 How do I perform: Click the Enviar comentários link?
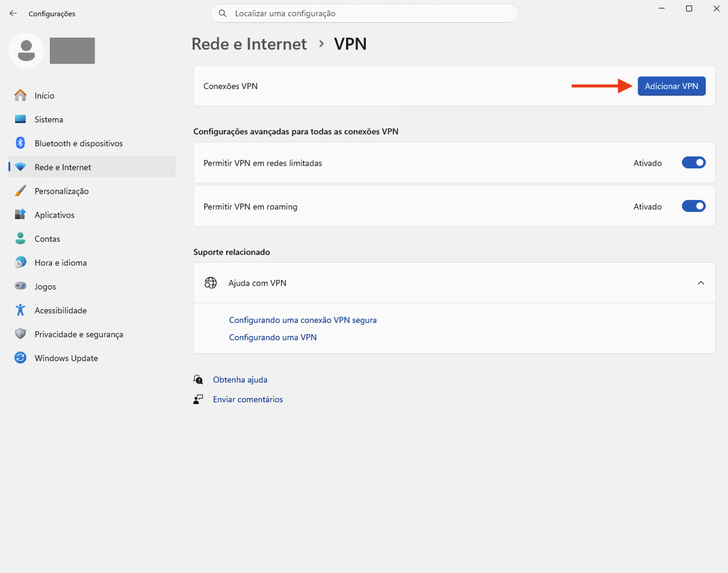coord(248,399)
